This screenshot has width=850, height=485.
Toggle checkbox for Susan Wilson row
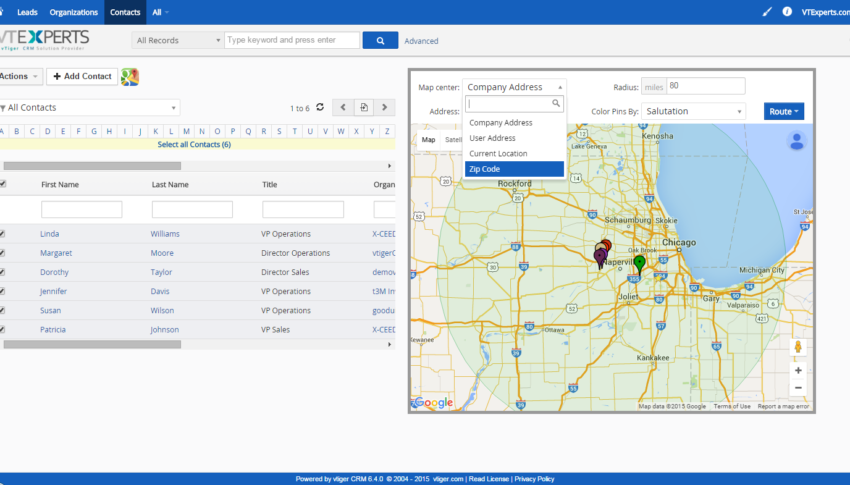(2, 311)
